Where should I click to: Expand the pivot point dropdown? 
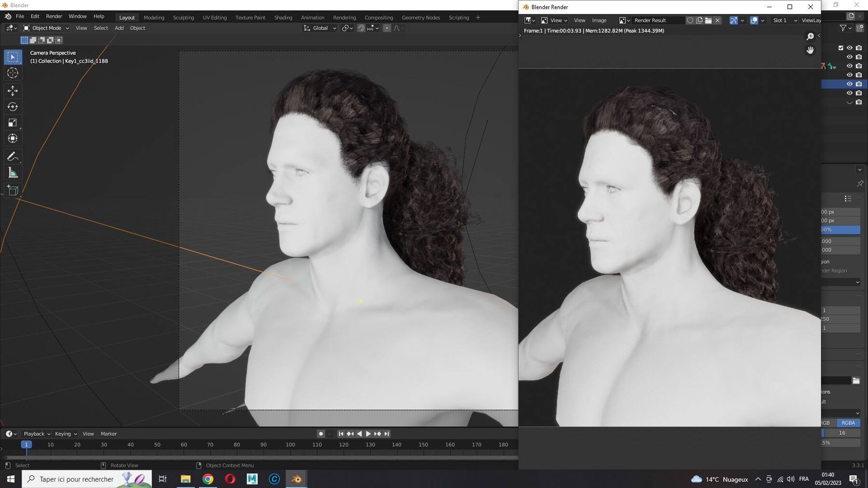[x=347, y=28]
